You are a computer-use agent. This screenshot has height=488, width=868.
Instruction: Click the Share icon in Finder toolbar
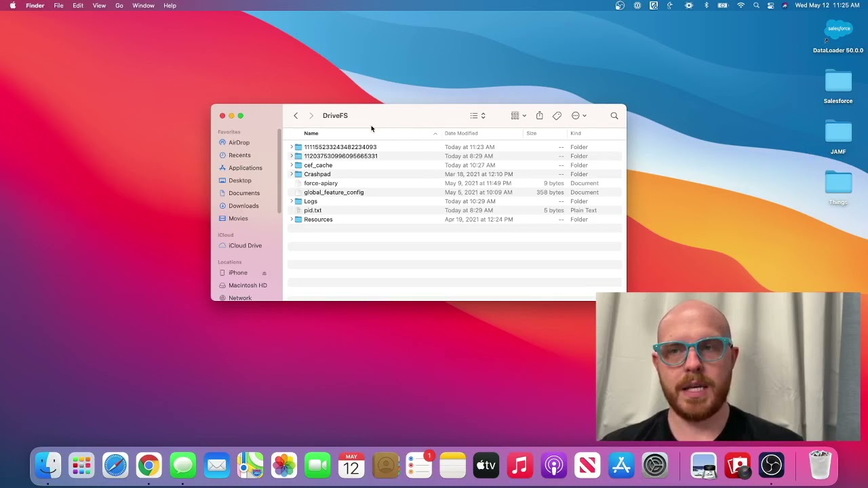(x=539, y=116)
